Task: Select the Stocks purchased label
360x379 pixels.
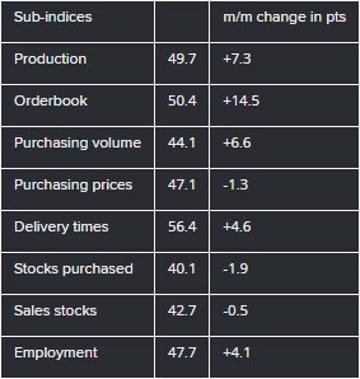Action: tap(73, 269)
